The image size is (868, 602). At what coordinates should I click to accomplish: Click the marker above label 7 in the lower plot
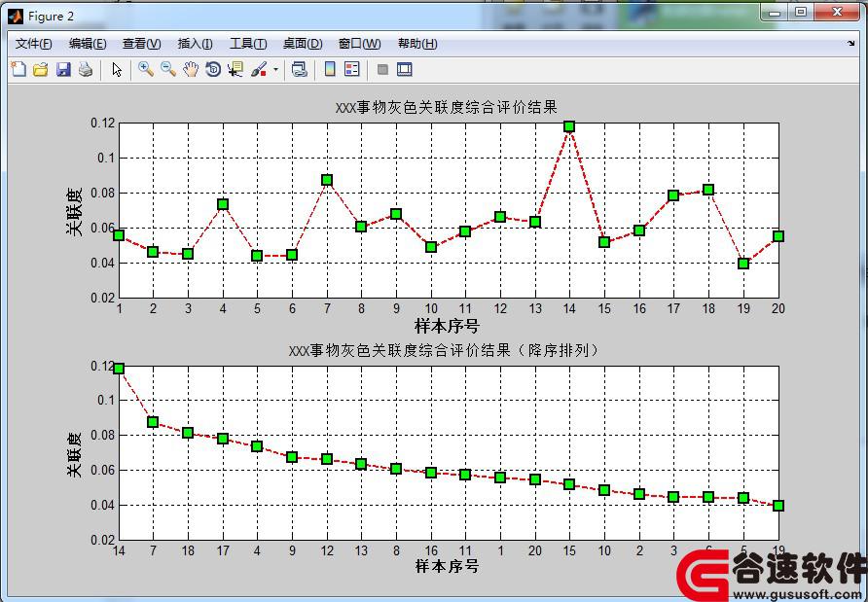click(153, 422)
